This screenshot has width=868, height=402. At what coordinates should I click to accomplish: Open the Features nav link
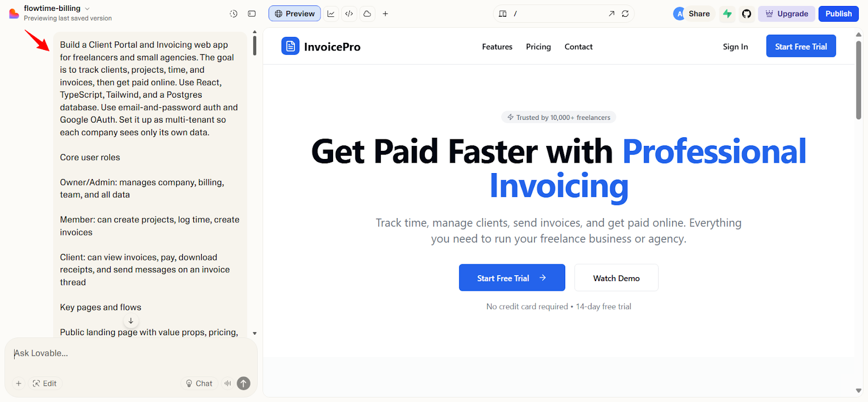(x=497, y=47)
